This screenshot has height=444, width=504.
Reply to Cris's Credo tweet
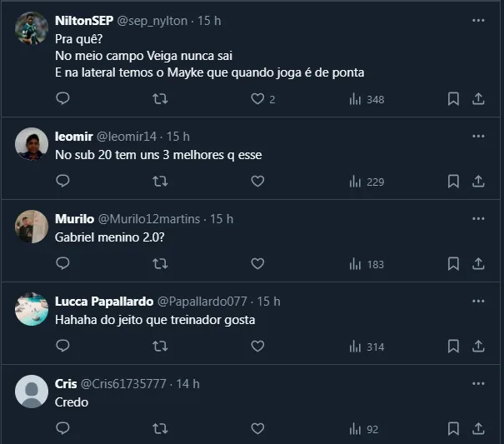tap(62, 428)
